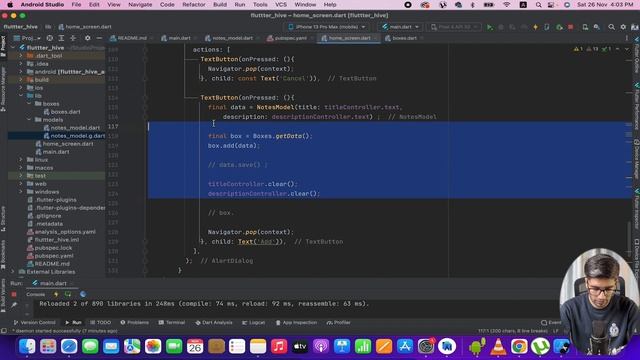Open the Pixel 4 API emulator dropdown
This screenshot has height=360, width=640.
454,27
